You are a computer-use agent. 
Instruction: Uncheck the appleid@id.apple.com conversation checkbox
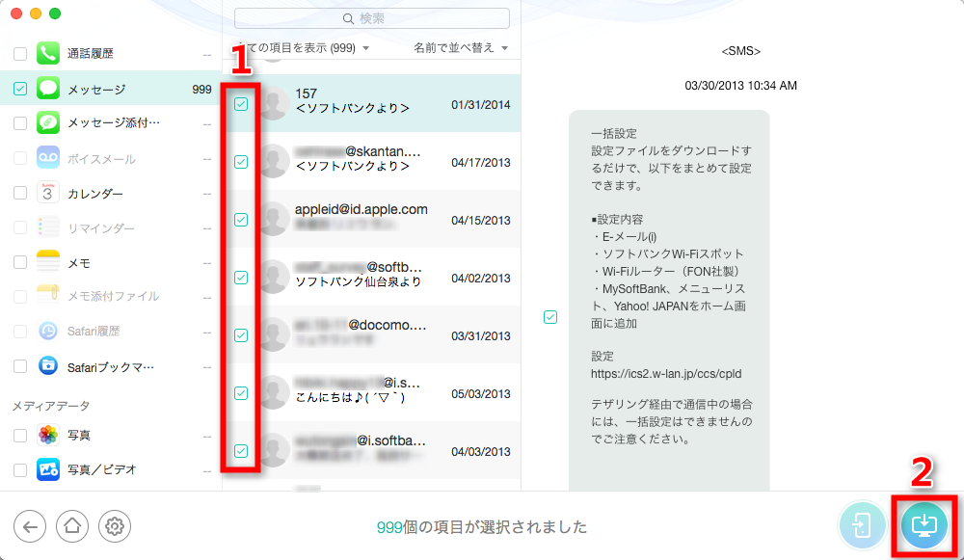241,220
